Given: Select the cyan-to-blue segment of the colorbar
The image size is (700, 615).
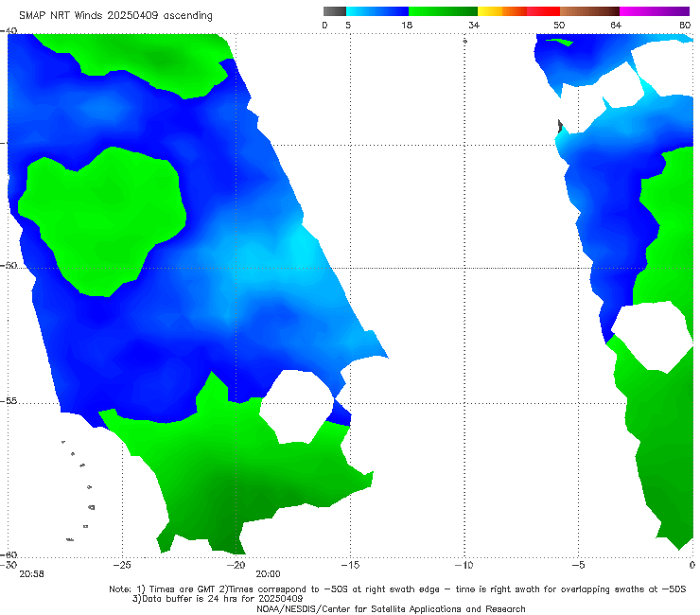Looking at the screenshot, I should pyautogui.click(x=377, y=11).
